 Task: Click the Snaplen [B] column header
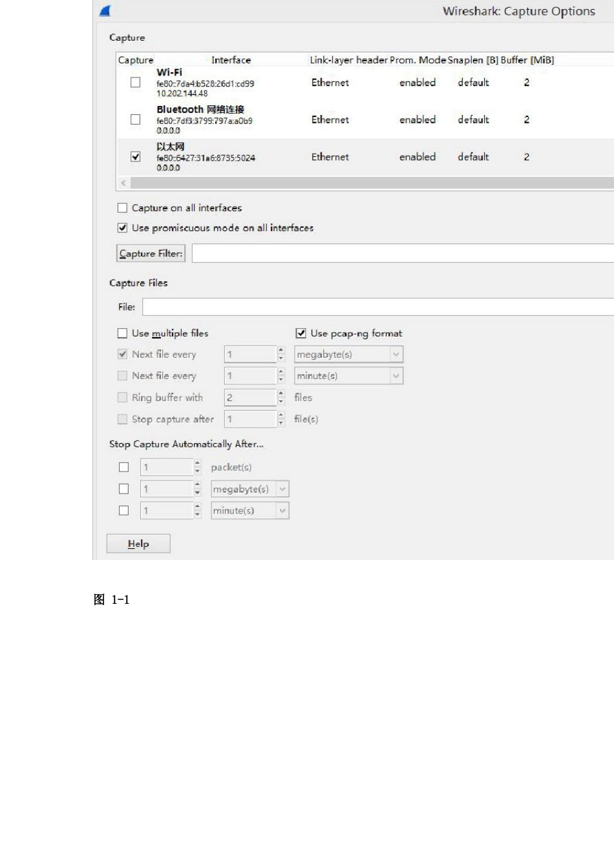click(472, 60)
